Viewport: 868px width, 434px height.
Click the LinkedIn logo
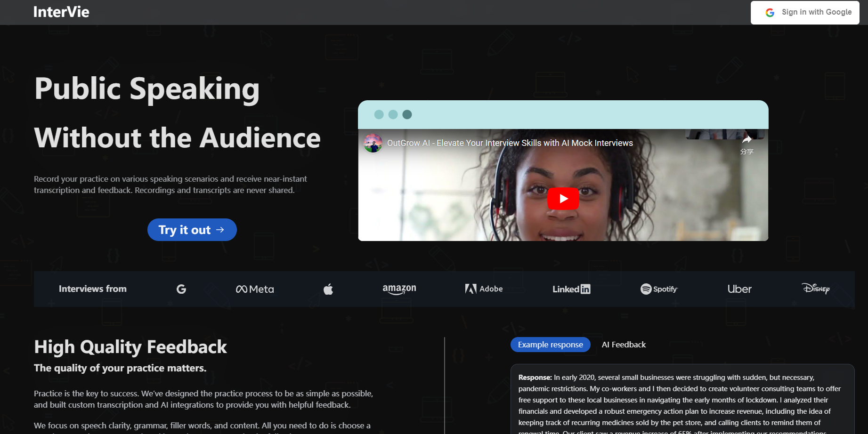pyautogui.click(x=571, y=289)
